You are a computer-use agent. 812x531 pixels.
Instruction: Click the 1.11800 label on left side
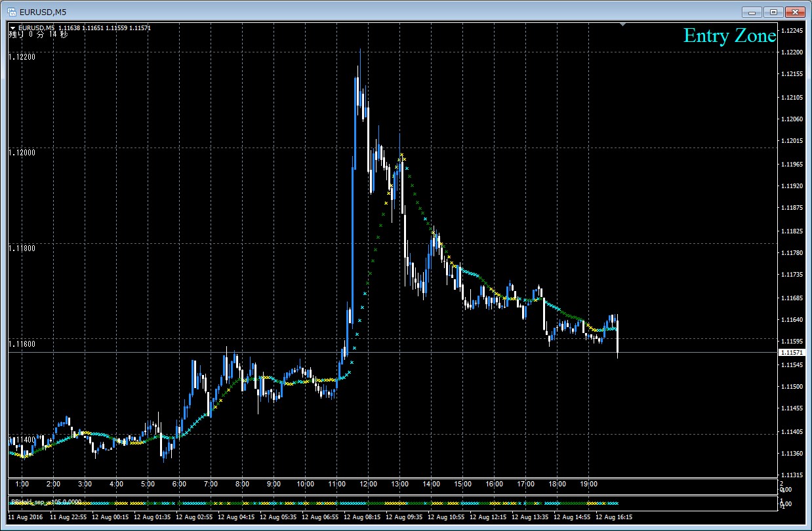click(22, 248)
